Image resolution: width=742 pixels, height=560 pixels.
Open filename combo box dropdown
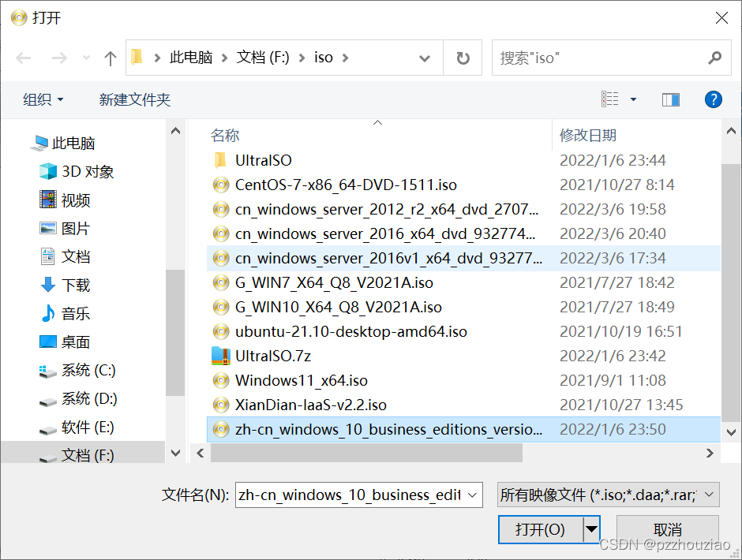pos(472,495)
